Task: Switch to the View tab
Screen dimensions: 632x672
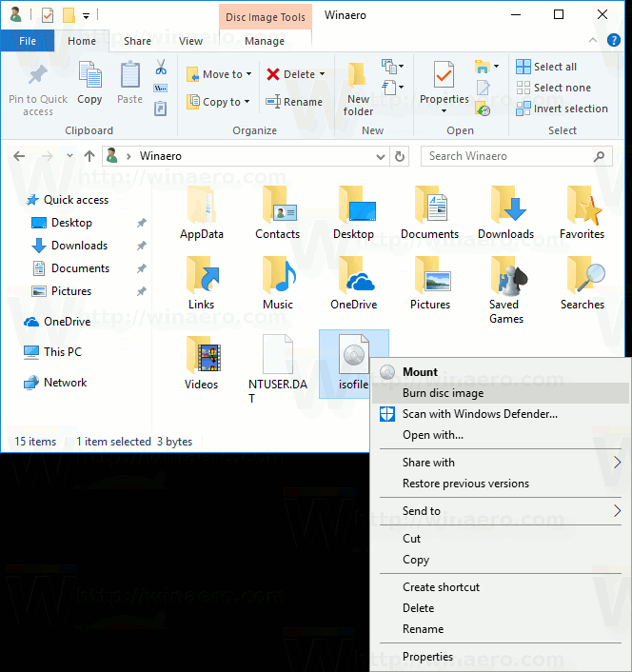Action: (190, 41)
